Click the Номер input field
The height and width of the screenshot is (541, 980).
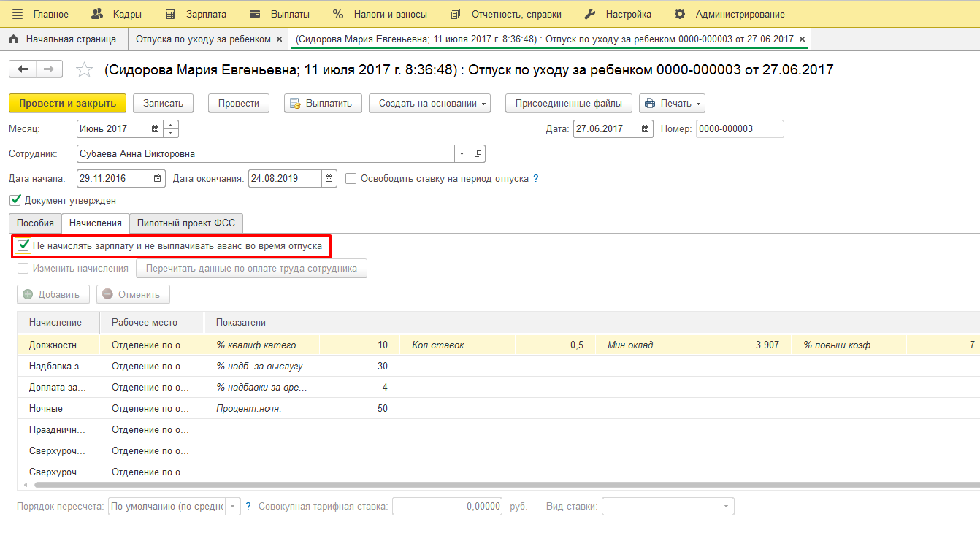point(739,129)
